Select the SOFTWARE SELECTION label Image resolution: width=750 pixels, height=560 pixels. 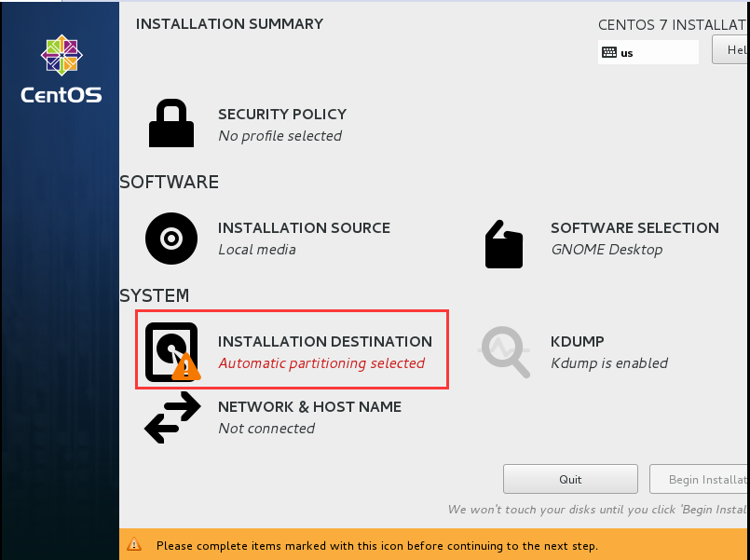click(x=634, y=227)
